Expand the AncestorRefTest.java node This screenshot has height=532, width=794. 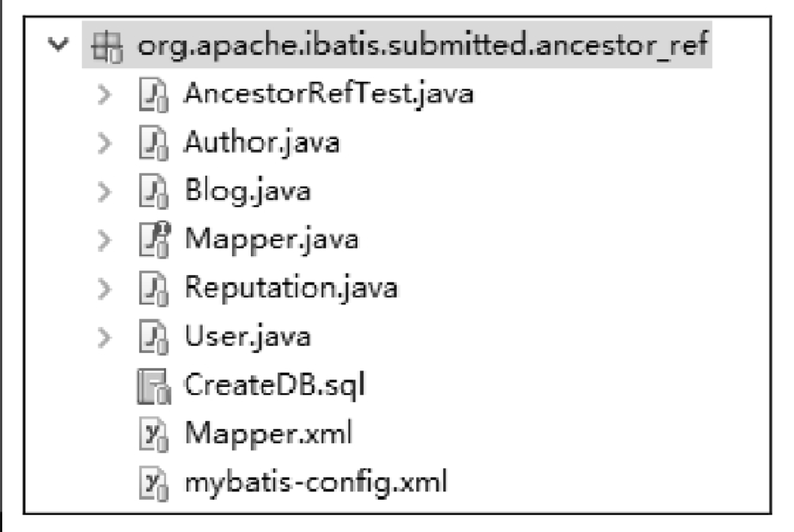pos(104,95)
